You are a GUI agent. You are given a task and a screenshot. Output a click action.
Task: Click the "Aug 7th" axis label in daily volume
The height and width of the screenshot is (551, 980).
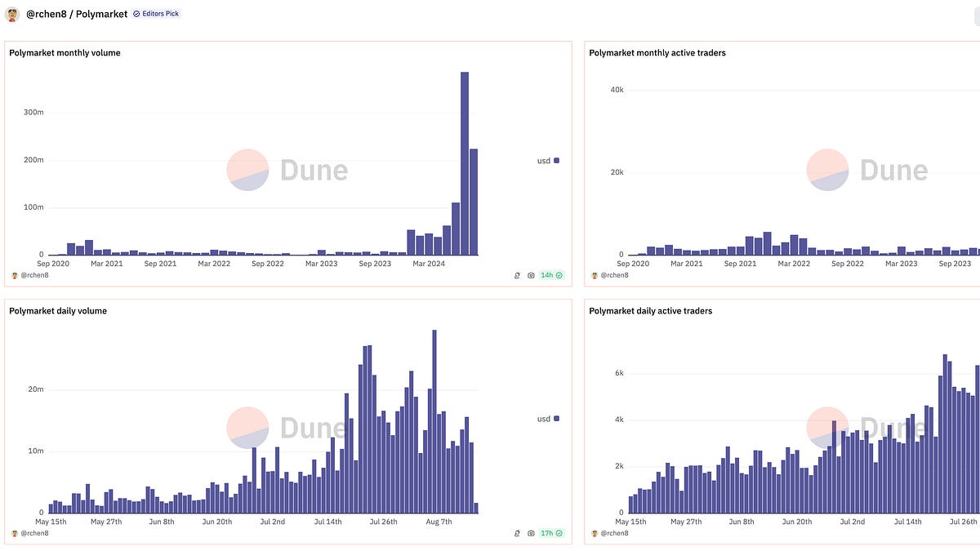(439, 522)
